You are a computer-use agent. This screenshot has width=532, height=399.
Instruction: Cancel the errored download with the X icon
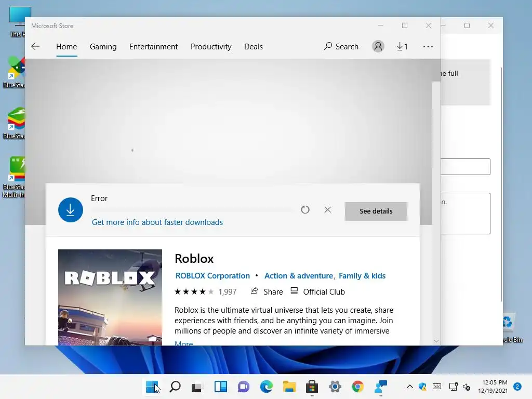tap(327, 210)
